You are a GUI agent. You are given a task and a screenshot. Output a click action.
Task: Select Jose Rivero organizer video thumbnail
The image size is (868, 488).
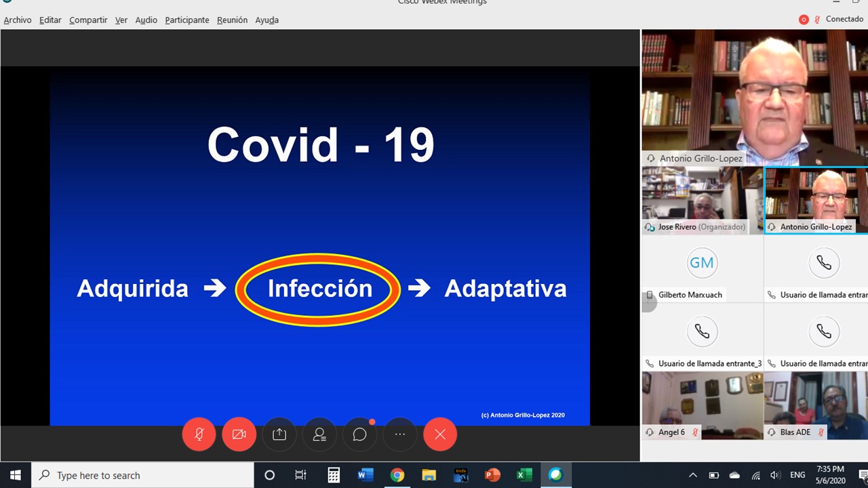click(x=702, y=201)
